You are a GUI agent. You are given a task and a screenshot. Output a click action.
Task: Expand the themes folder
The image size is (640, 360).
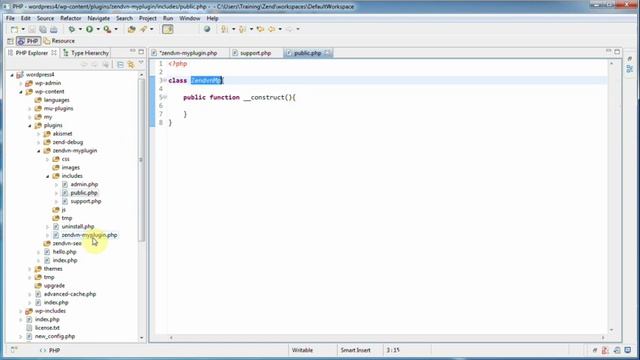coord(30,269)
